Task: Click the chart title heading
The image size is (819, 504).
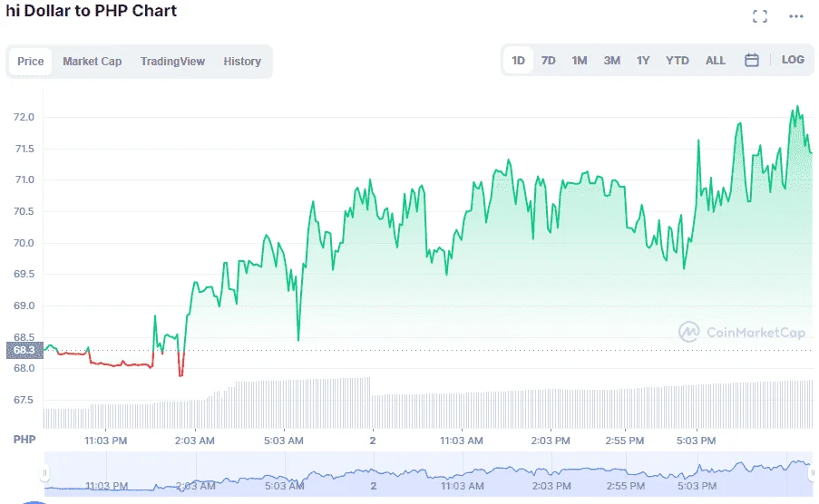Action: click(92, 11)
